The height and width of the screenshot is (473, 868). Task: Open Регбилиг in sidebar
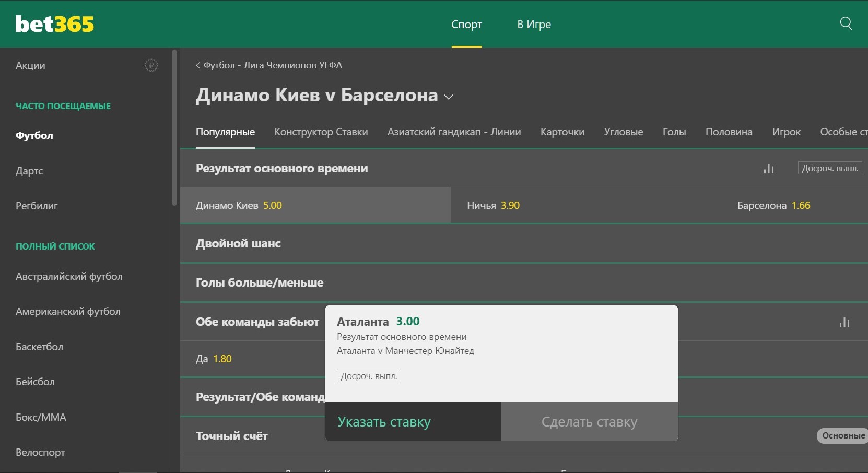pyautogui.click(x=37, y=206)
